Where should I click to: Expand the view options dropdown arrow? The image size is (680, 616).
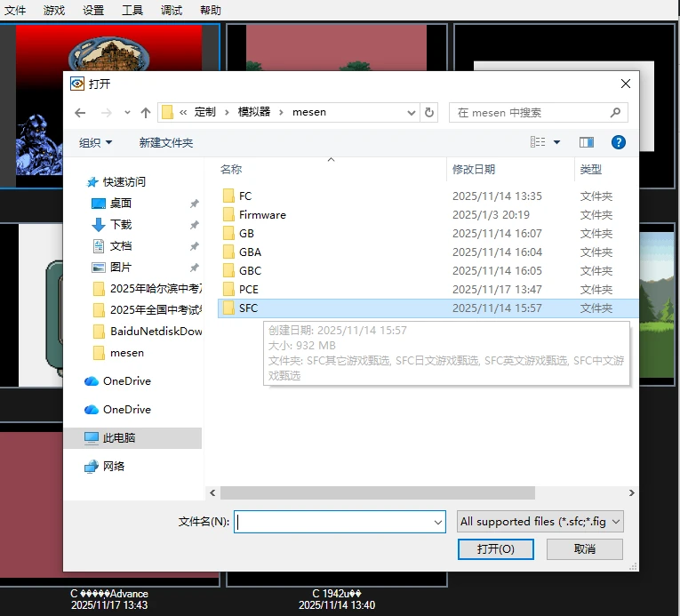[x=556, y=142]
